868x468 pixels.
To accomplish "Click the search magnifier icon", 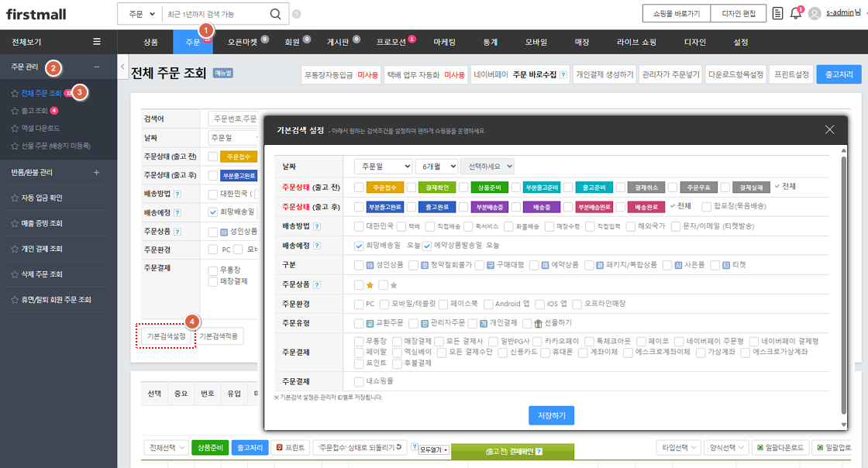I will [275, 14].
